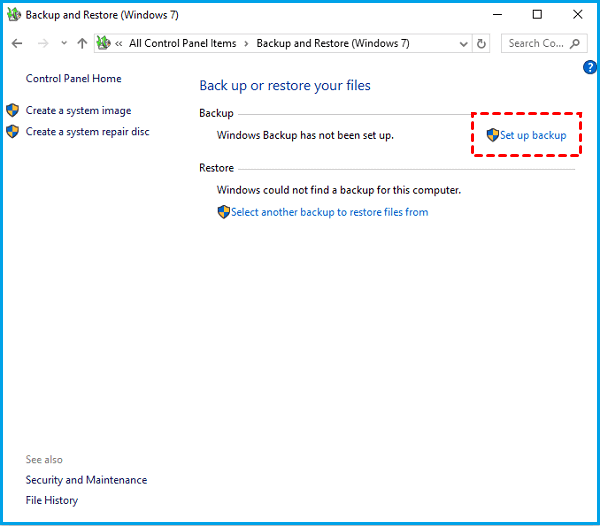600x526 pixels.
Task: Click the address bar Control Panel icon
Action: click(103, 43)
